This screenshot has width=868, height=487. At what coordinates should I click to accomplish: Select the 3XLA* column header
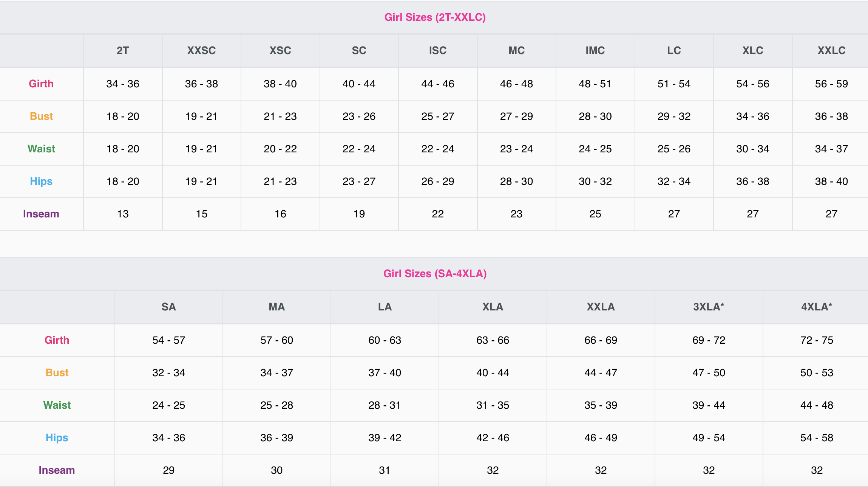pyautogui.click(x=709, y=307)
